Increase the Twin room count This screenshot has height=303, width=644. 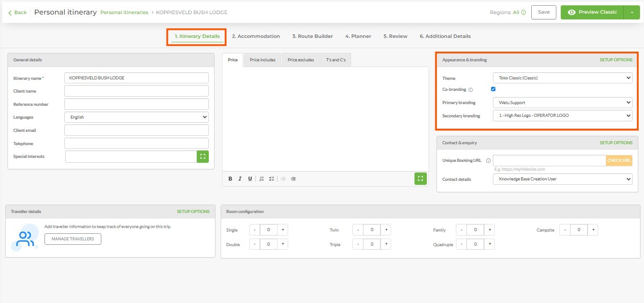pyautogui.click(x=386, y=230)
